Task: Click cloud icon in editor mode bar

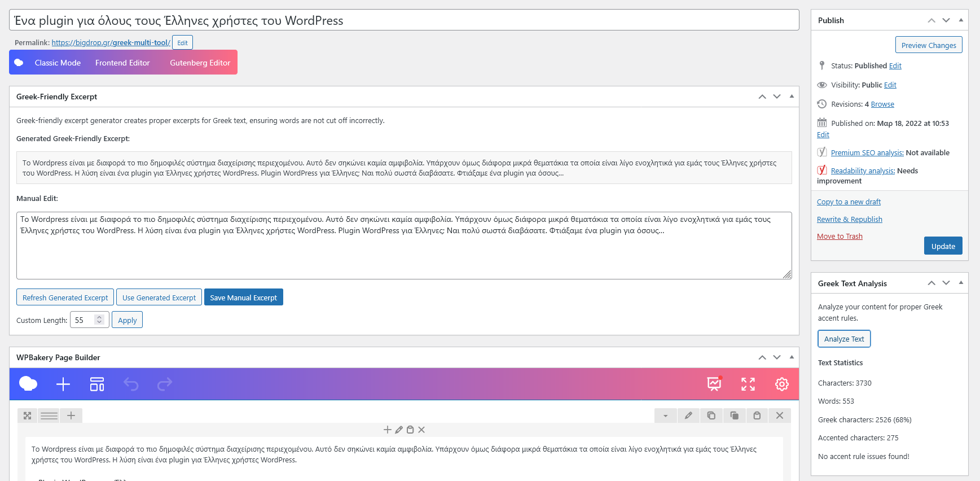Action: tap(19, 63)
